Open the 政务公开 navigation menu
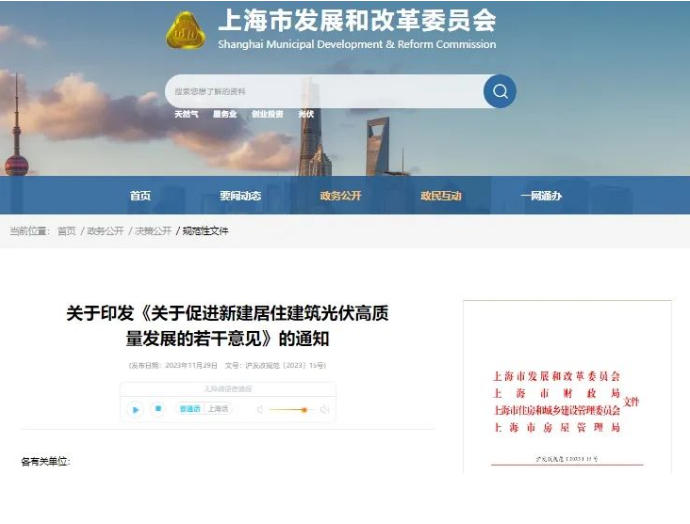Image resolution: width=690 pixels, height=524 pixels. 341,196
